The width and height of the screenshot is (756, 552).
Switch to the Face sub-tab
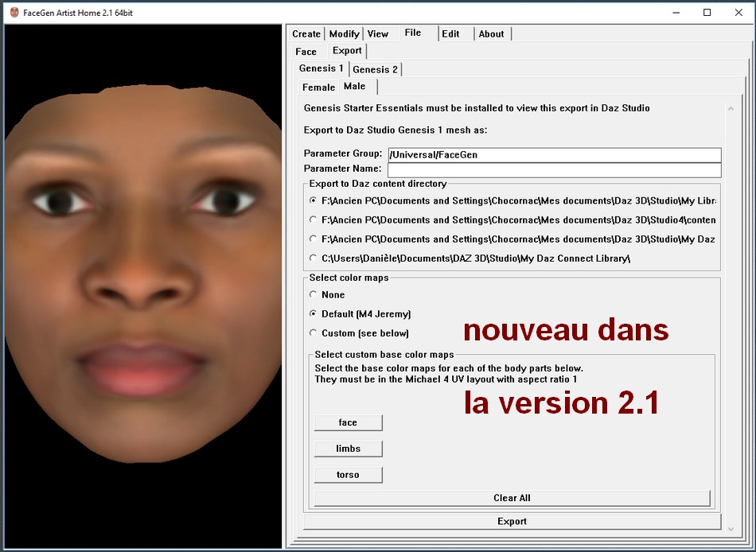point(306,52)
